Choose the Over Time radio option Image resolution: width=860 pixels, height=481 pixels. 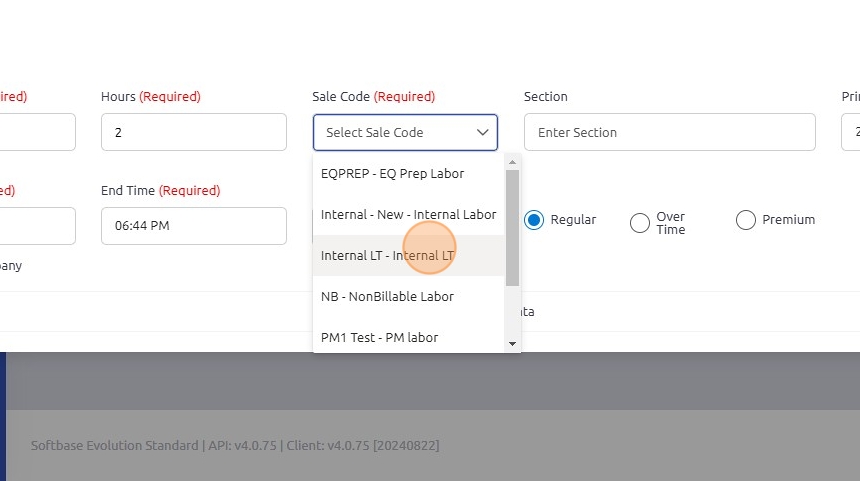pos(640,223)
